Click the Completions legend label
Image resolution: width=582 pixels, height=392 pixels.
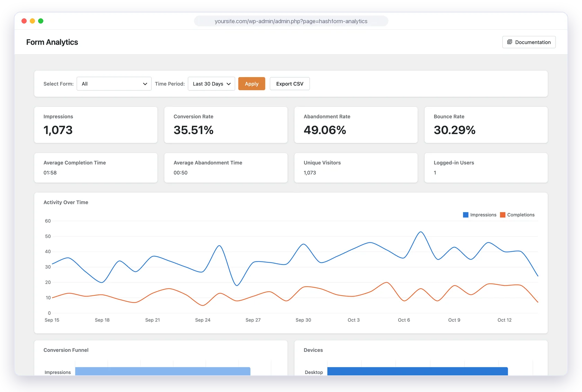point(521,215)
